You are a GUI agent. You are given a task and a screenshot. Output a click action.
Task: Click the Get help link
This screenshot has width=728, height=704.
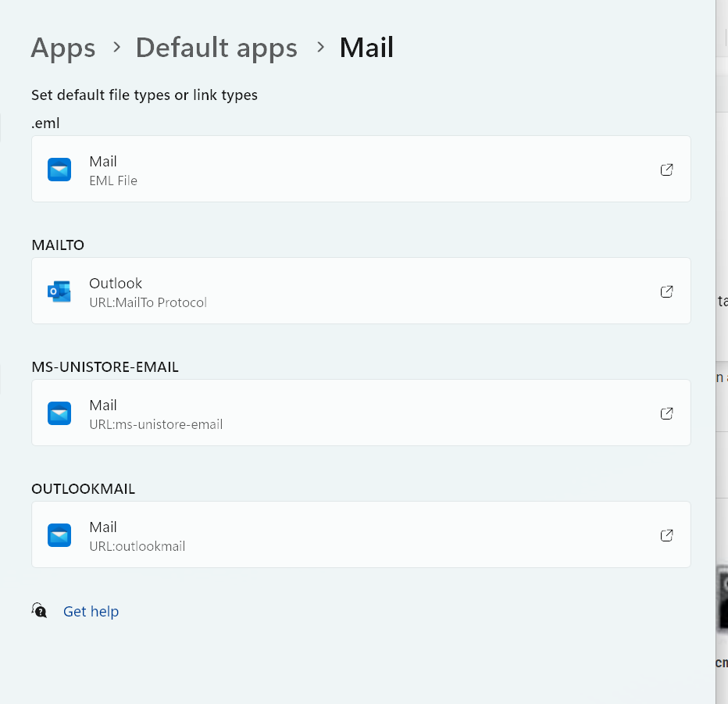(x=91, y=612)
